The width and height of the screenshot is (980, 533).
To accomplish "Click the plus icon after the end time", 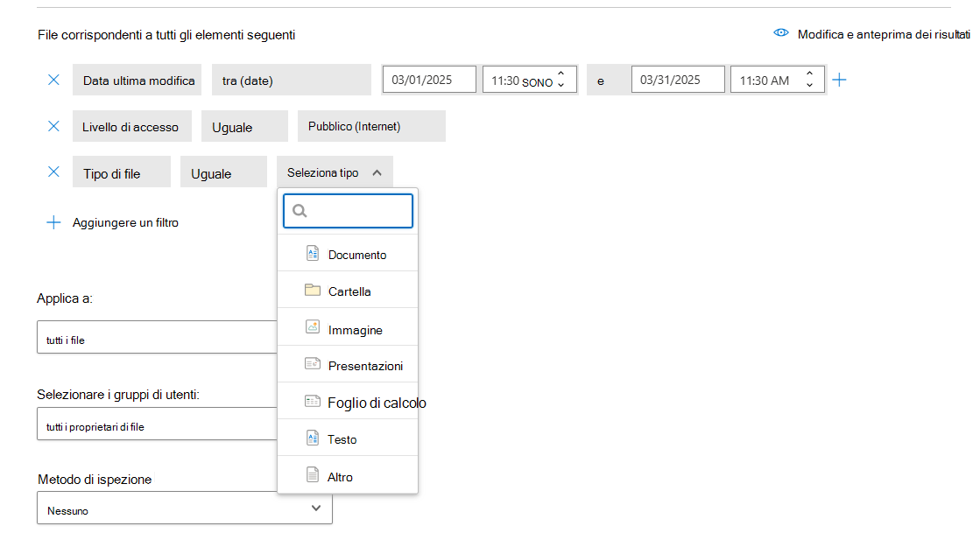I will tap(839, 80).
